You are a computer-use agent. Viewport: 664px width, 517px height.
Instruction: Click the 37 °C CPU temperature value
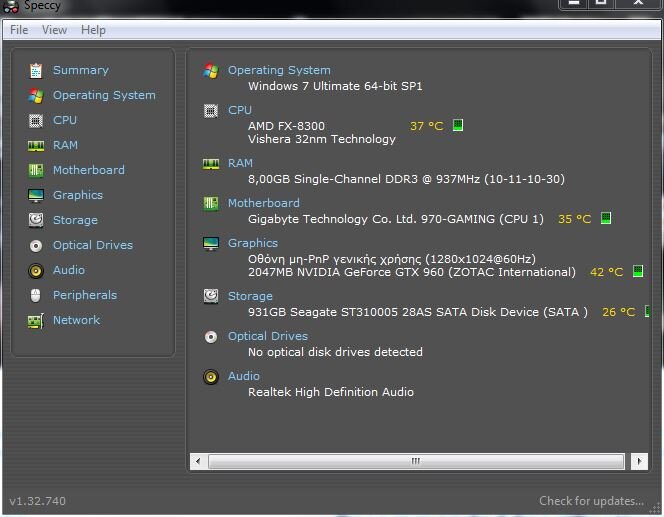pos(426,126)
